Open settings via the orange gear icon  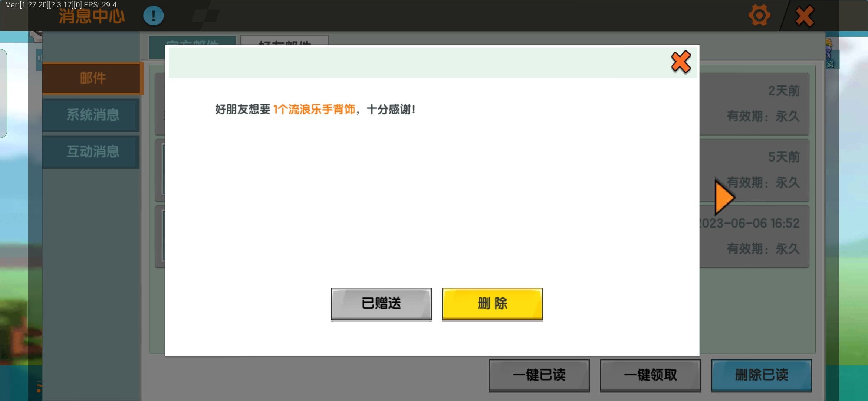pyautogui.click(x=759, y=16)
